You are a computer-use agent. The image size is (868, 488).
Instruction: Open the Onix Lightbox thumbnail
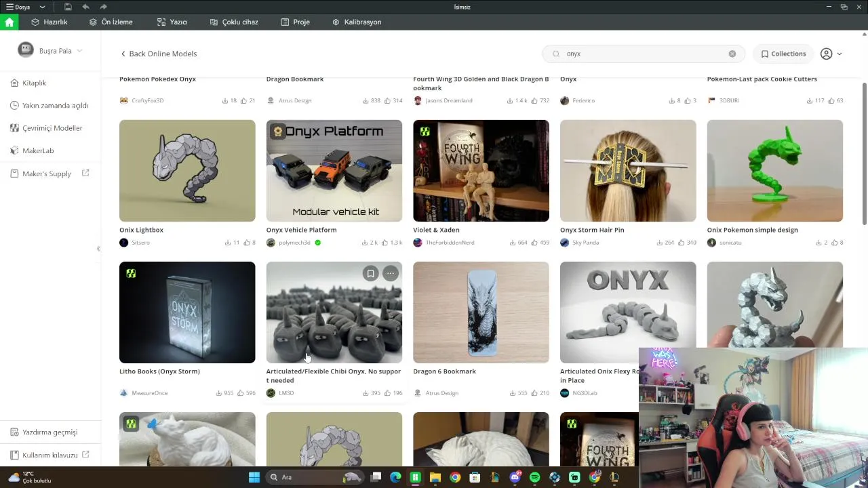pos(187,171)
